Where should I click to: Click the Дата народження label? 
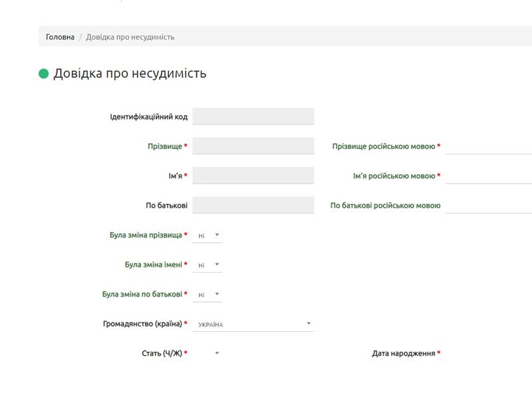pyautogui.click(x=403, y=353)
